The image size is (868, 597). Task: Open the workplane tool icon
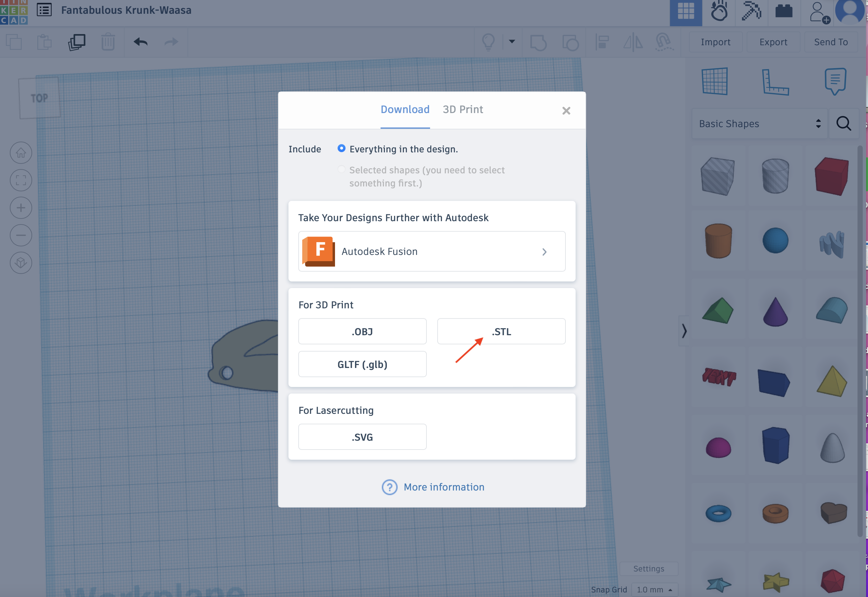coord(715,81)
